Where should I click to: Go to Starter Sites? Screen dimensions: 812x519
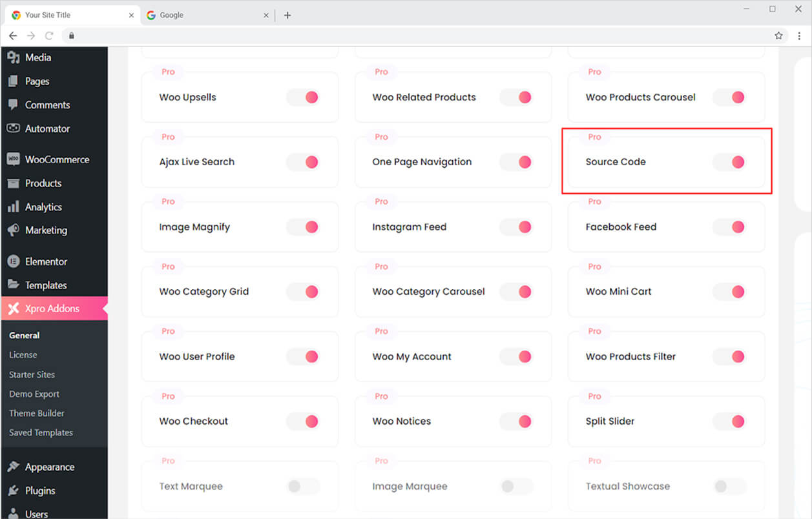[x=31, y=374]
